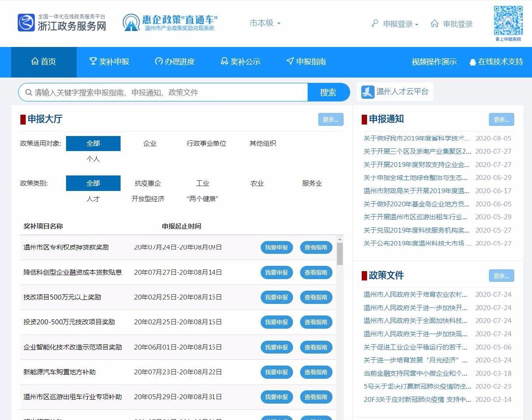Screen dimensions: 532x420
Task: Click the trophy icon for 奖补申报
Action: pyautogui.click(x=93, y=62)
